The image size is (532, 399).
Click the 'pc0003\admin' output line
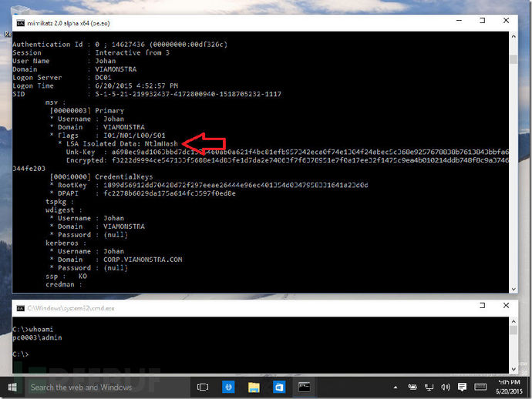point(37,337)
